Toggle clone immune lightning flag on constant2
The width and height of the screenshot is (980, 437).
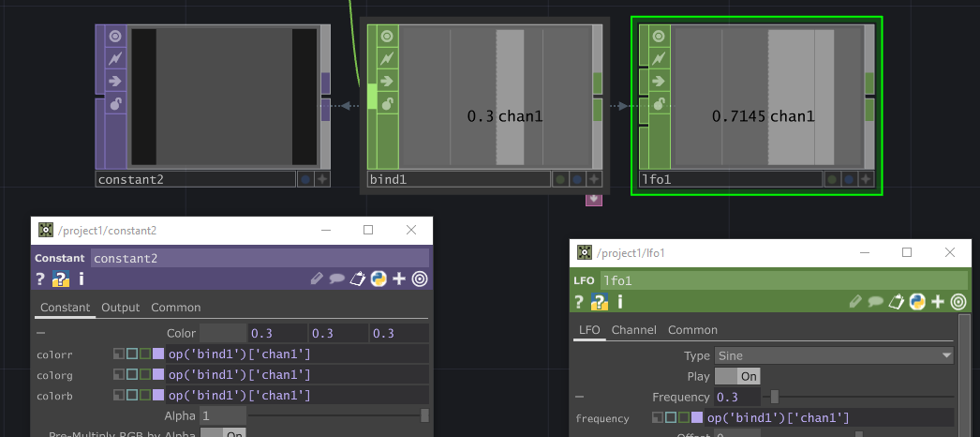coord(115,59)
